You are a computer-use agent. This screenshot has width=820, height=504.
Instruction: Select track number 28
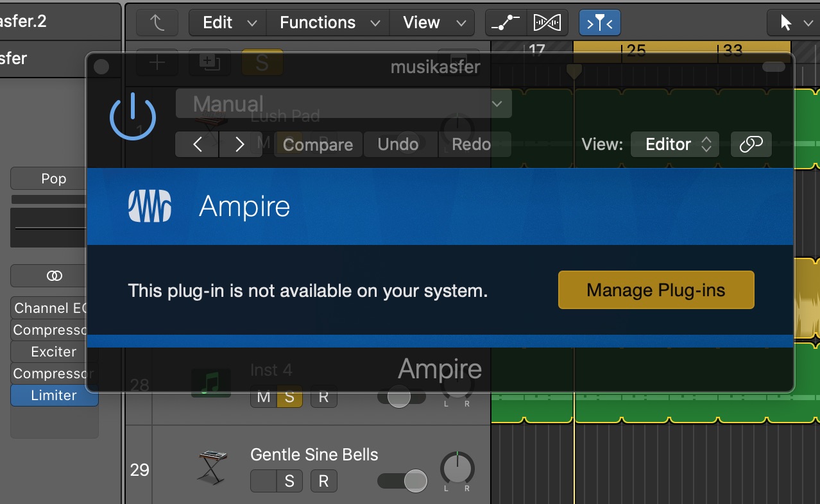139,385
